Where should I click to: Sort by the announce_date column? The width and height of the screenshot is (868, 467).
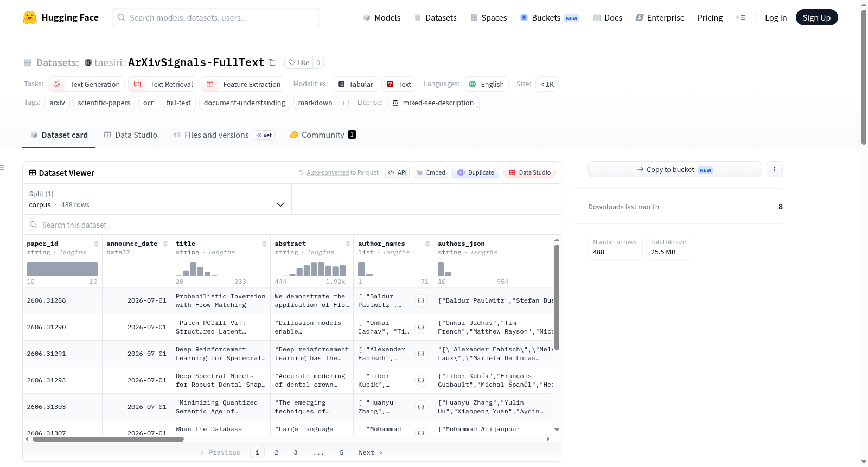(x=164, y=244)
